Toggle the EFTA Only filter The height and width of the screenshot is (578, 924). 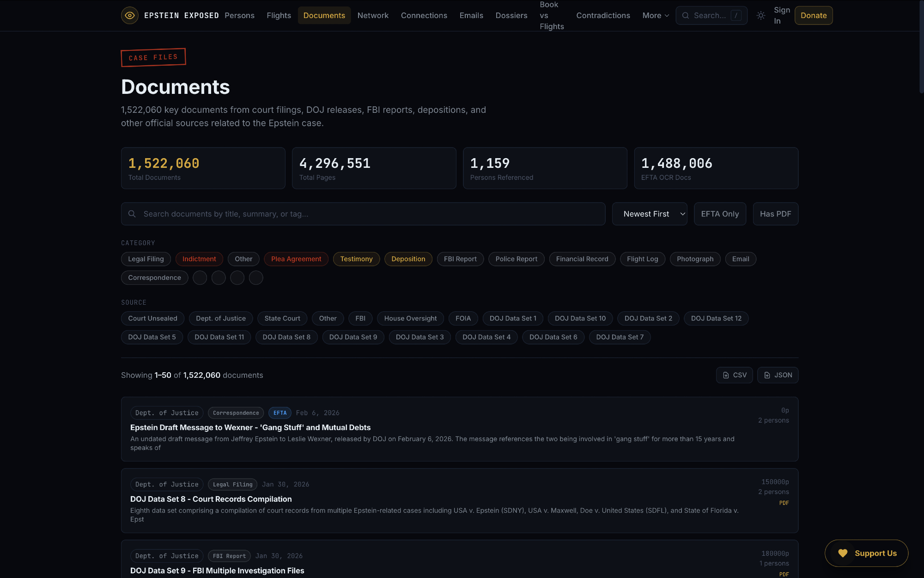point(720,214)
